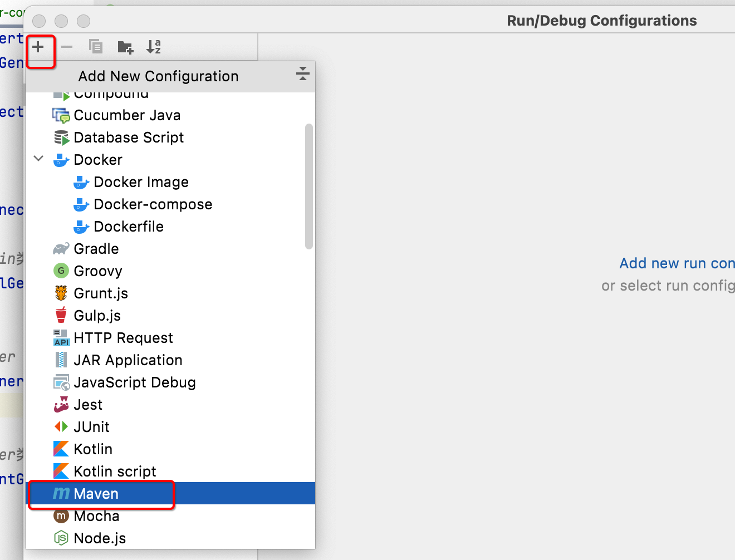Screen dimensions: 735x560
Task: Select Database Script configuration type
Action: (x=170, y=137)
